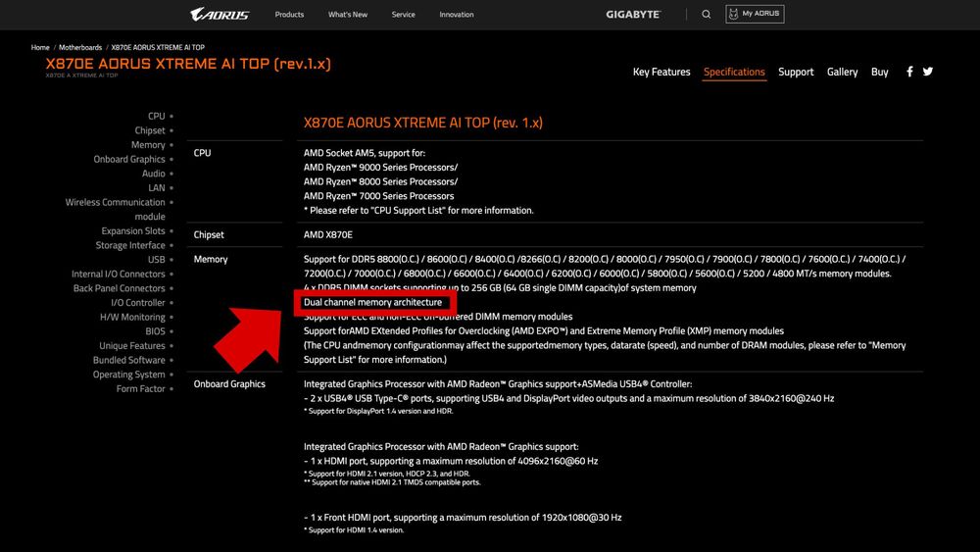This screenshot has width=980, height=552.
Task: Jump to Audio in sidebar index
Action: [x=153, y=174]
